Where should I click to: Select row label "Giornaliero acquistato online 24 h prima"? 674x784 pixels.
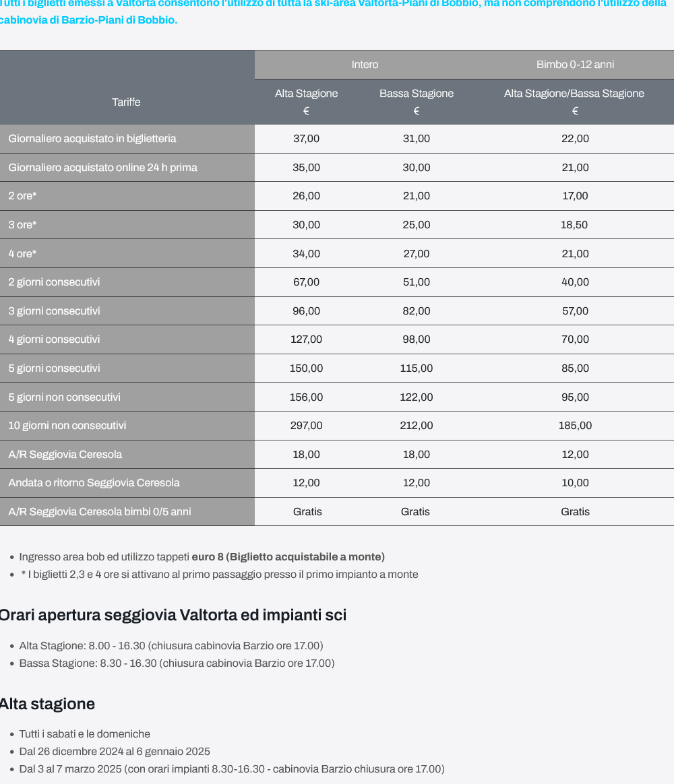(102, 168)
